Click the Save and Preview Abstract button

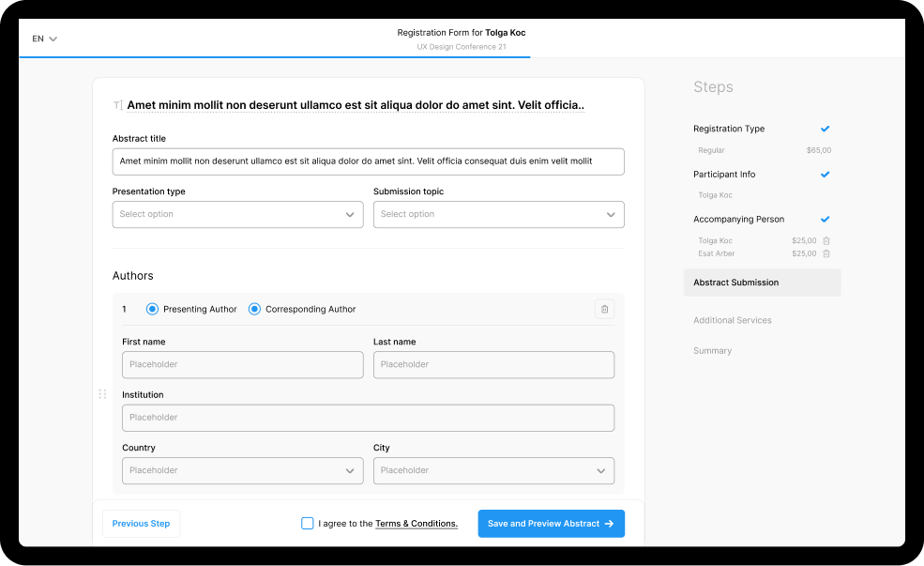tap(551, 523)
